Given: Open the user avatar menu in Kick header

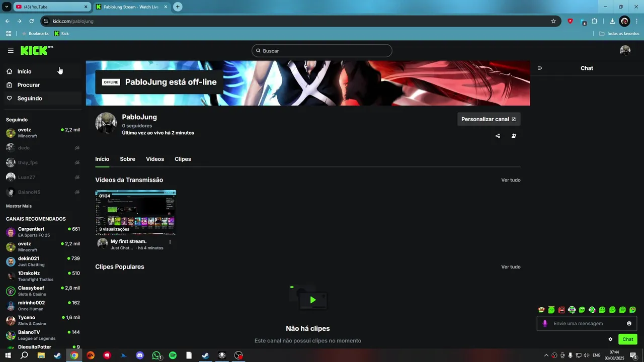Looking at the screenshot, I should click(625, 50).
